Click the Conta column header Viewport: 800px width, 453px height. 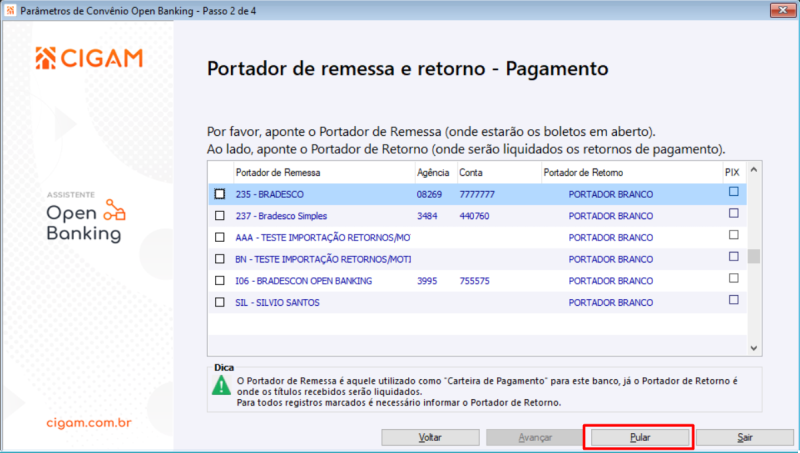point(499,172)
